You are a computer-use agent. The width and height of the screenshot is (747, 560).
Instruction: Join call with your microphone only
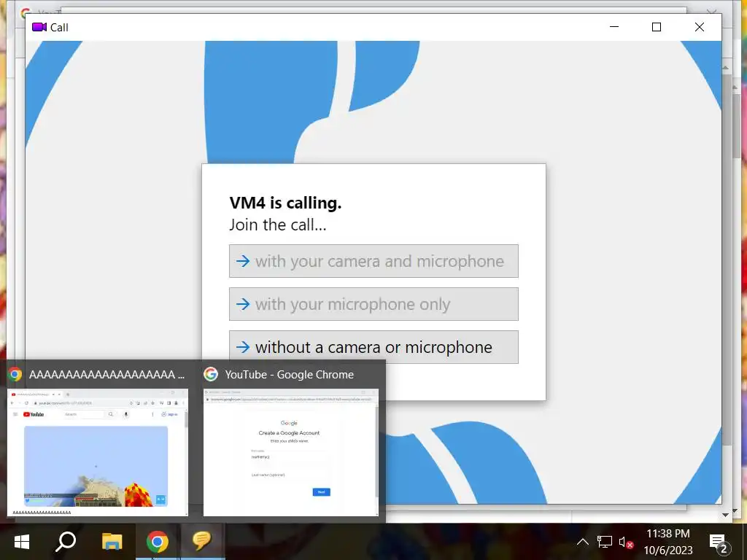point(373,304)
